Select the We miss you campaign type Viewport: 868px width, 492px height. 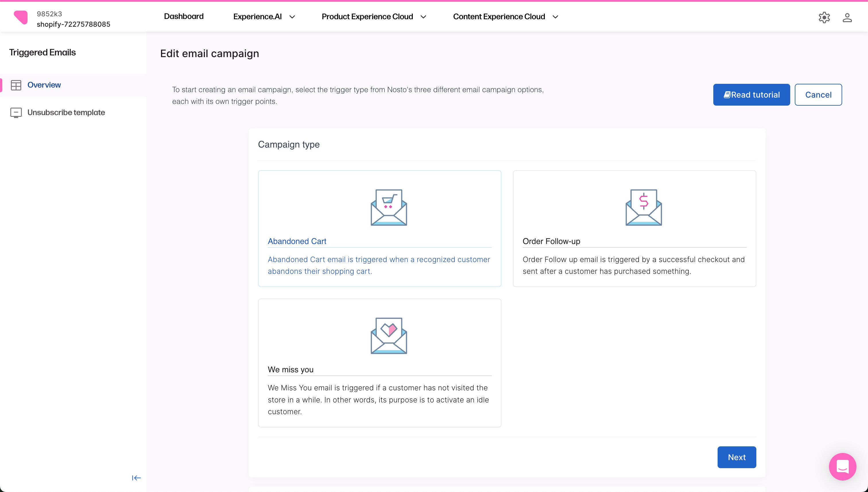[379, 363]
